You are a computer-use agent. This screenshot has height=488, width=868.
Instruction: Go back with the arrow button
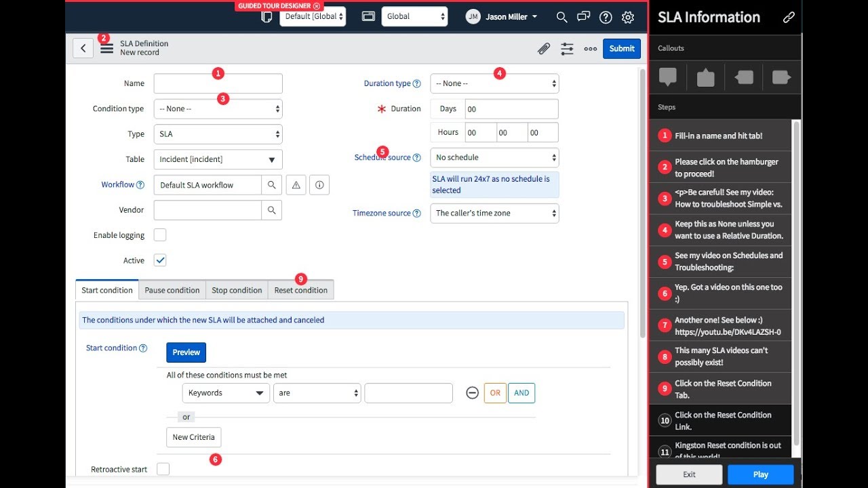click(x=83, y=48)
